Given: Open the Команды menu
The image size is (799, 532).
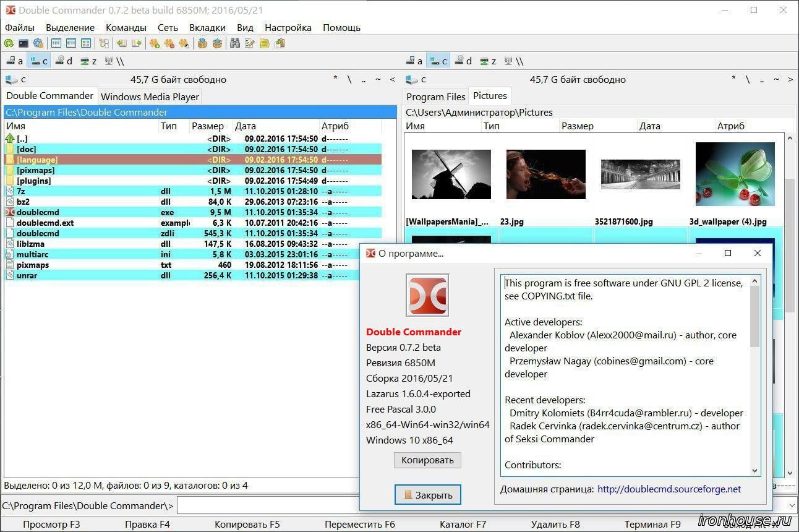Looking at the screenshot, I should (x=126, y=27).
